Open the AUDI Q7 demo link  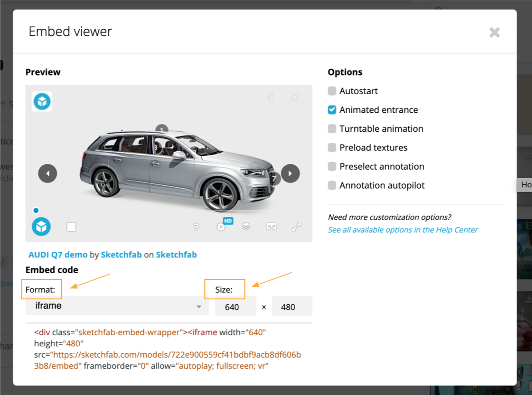tap(58, 255)
